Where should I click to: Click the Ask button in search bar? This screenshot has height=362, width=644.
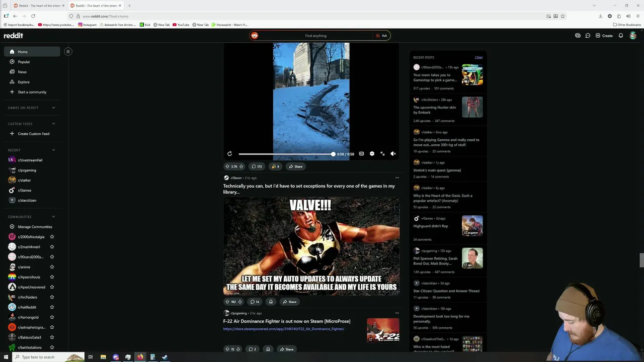pos(381,36)
